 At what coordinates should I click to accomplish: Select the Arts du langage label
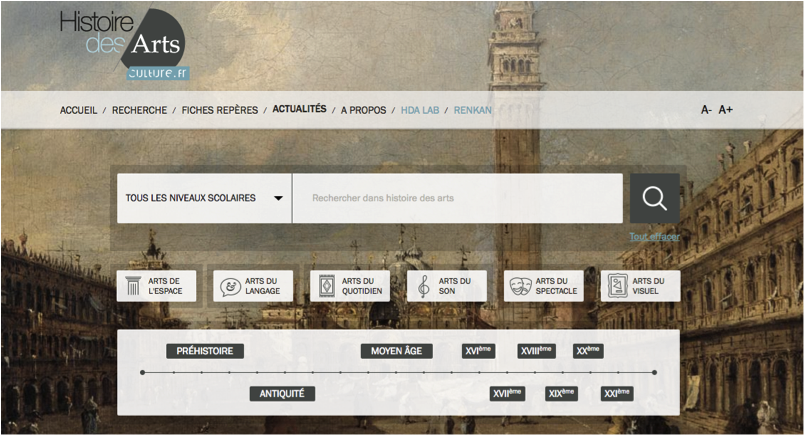click(262, 286)
